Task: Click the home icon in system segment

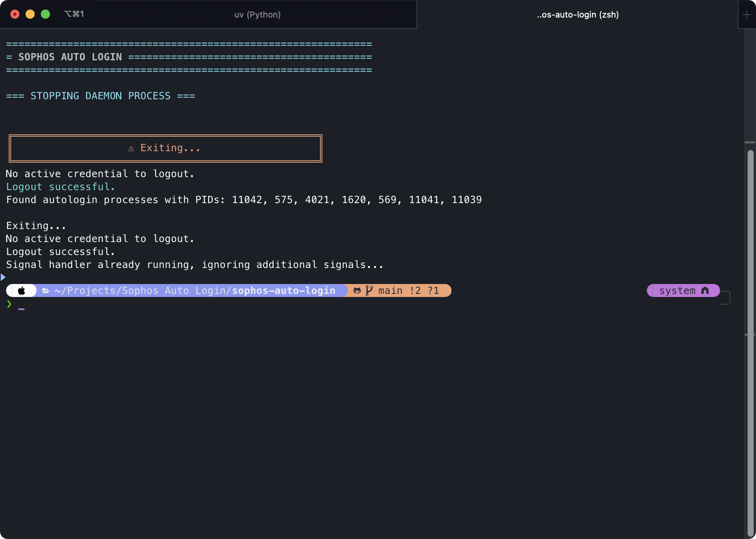Action: (705, 290)
